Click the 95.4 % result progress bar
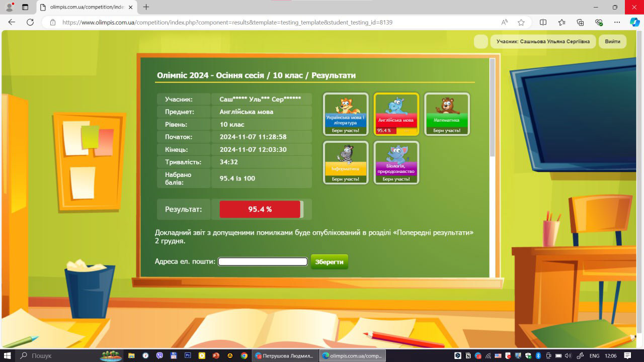This screenshot has height=362, width=644. point(261,209)
